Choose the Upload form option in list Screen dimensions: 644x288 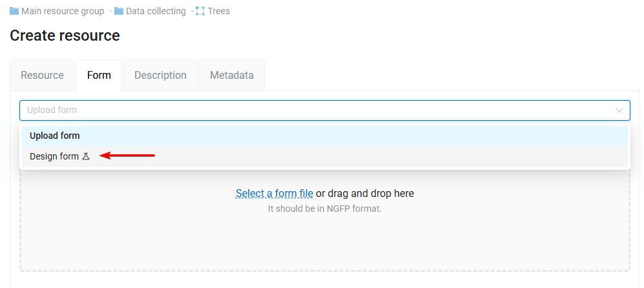point(55,136)
